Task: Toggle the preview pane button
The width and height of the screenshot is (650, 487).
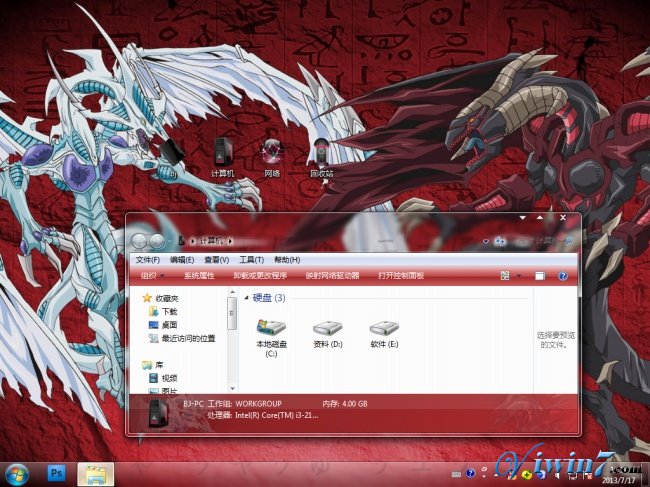Action: point(540,276)
